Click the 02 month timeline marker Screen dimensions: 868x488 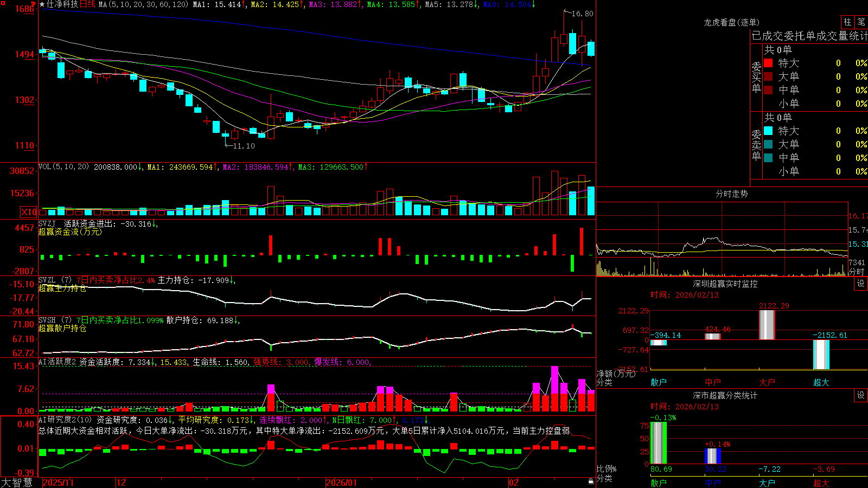[x=514, y=483]
